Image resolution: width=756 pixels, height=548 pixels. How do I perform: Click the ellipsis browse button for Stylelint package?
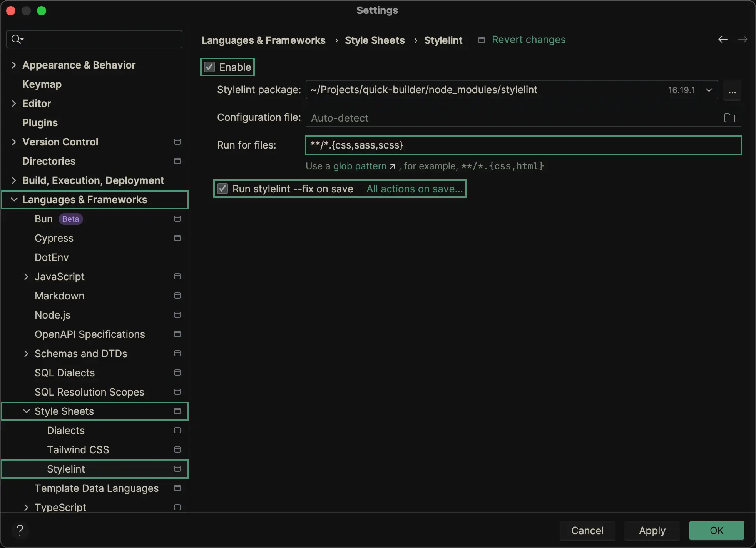(732, 90)
